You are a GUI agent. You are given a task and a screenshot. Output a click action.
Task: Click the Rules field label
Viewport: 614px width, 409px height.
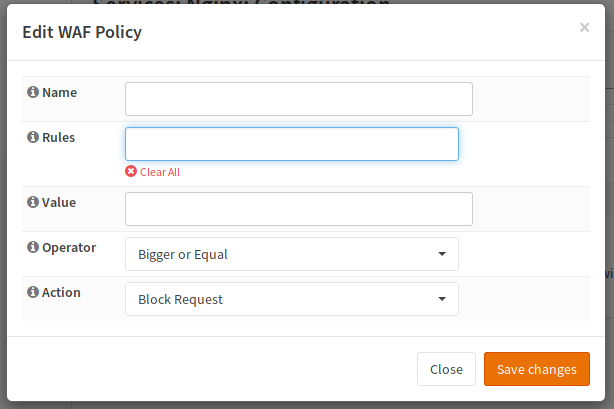tap(59, 137)
